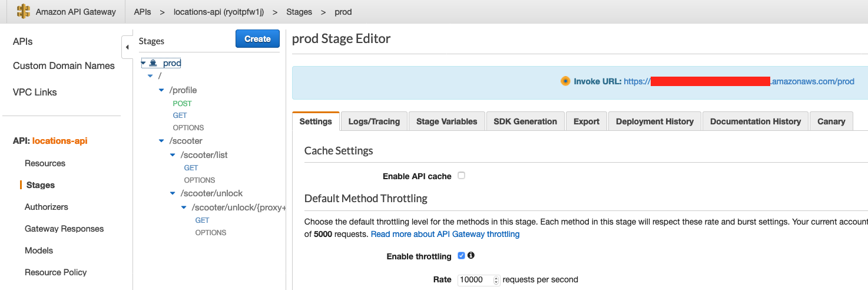Open Read more about API Gateway throttling link

point(445,234)
